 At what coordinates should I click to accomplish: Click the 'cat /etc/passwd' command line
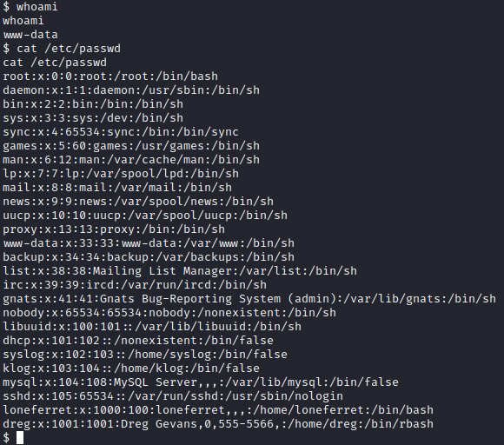point(62,49)
